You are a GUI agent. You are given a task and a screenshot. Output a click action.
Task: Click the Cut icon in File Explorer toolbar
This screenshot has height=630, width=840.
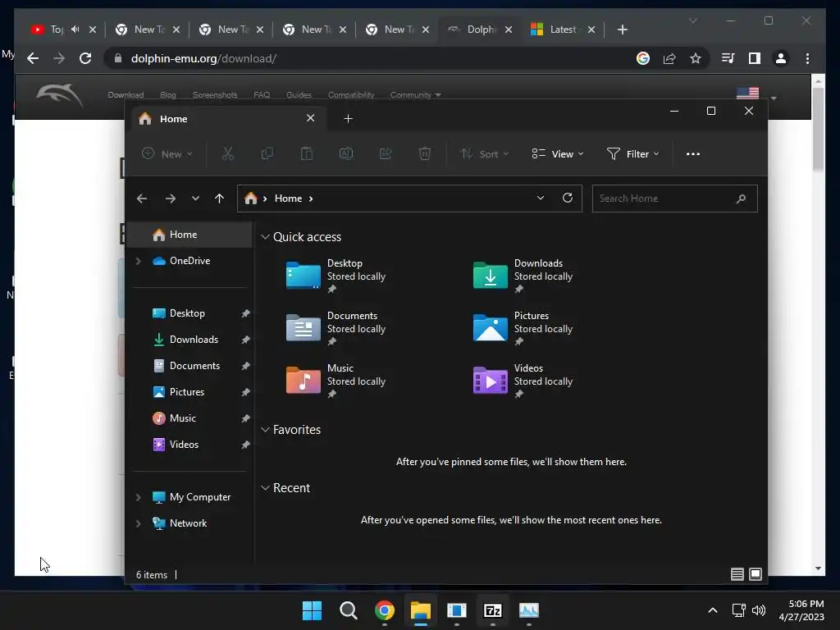228,153
